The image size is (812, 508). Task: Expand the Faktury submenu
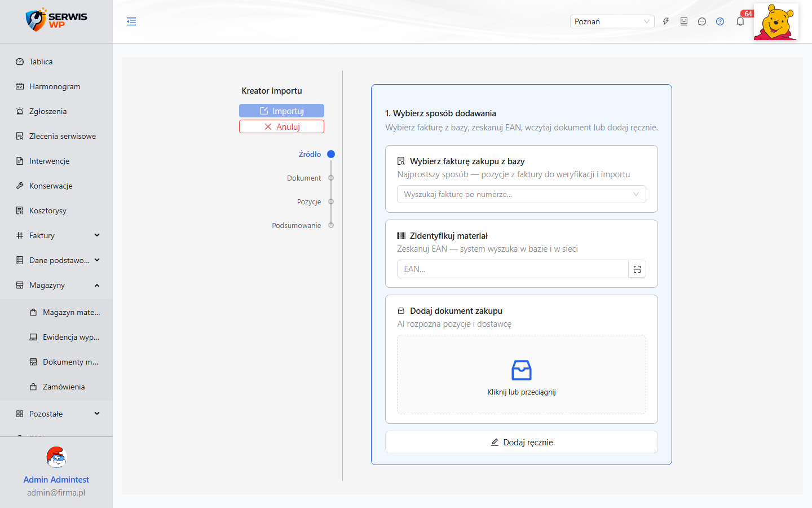tap(56, 235)
